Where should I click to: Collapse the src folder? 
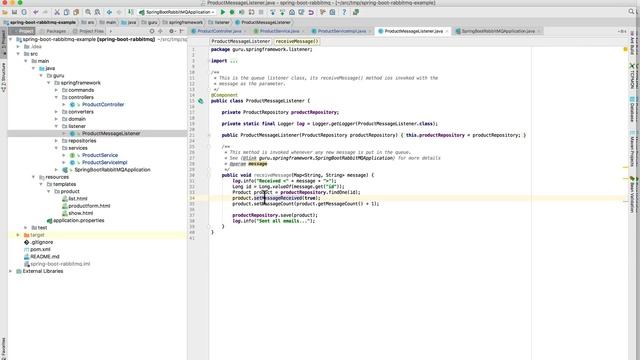coord(18,54)
